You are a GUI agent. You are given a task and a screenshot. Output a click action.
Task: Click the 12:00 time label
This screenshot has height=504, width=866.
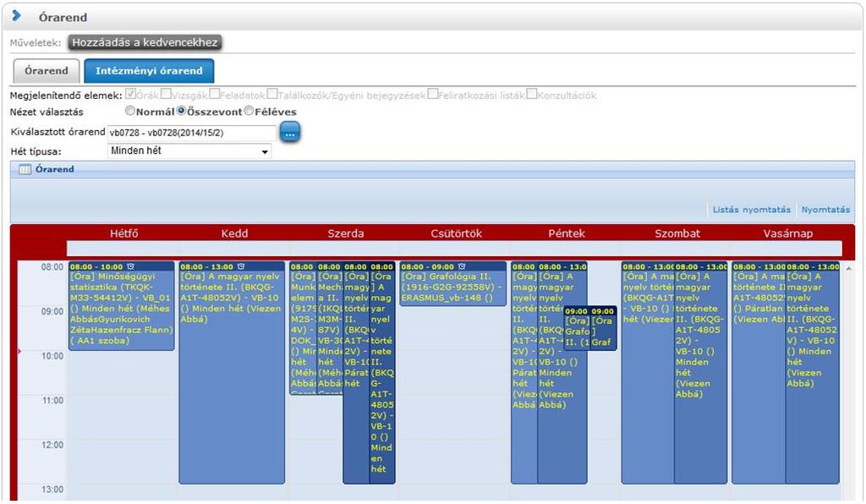(52, 445)
